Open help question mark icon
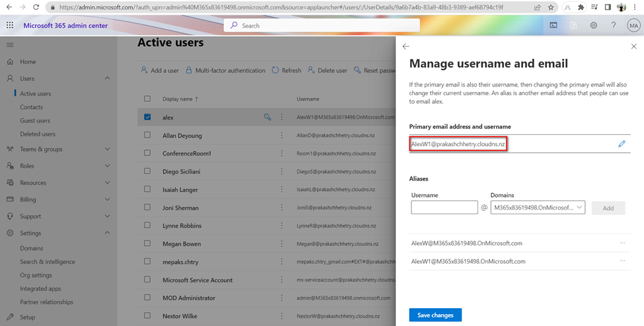The height and width of the screenshot is (326, 644). 613,26
